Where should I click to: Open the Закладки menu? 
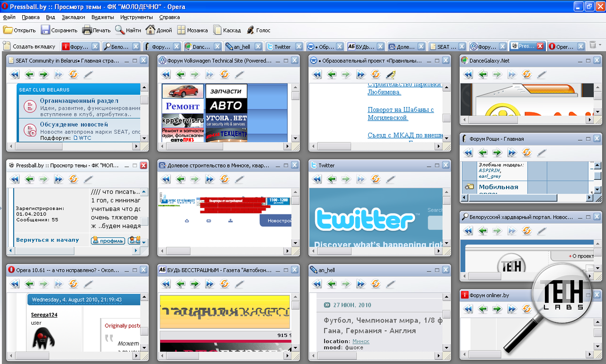click(73, 17)
